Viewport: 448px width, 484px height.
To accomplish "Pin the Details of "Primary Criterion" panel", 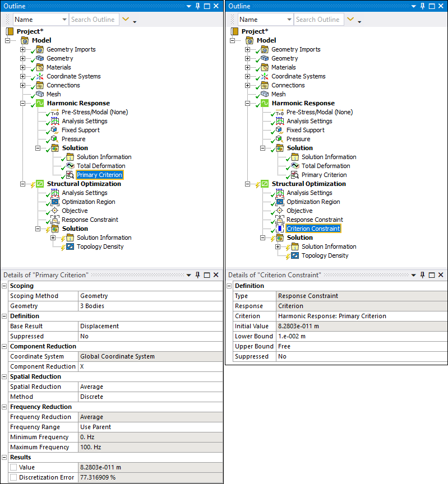I will (x=197, y=275).
